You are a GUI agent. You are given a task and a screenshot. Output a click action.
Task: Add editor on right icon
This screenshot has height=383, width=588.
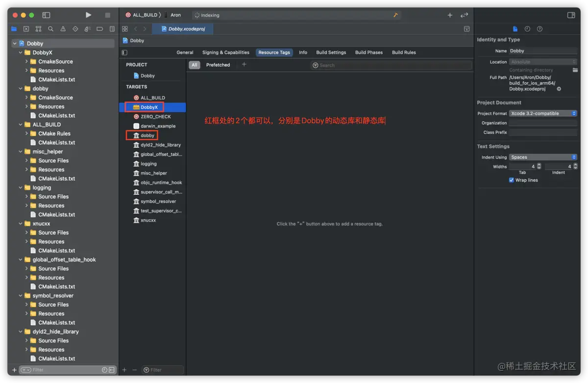point(466,29)
